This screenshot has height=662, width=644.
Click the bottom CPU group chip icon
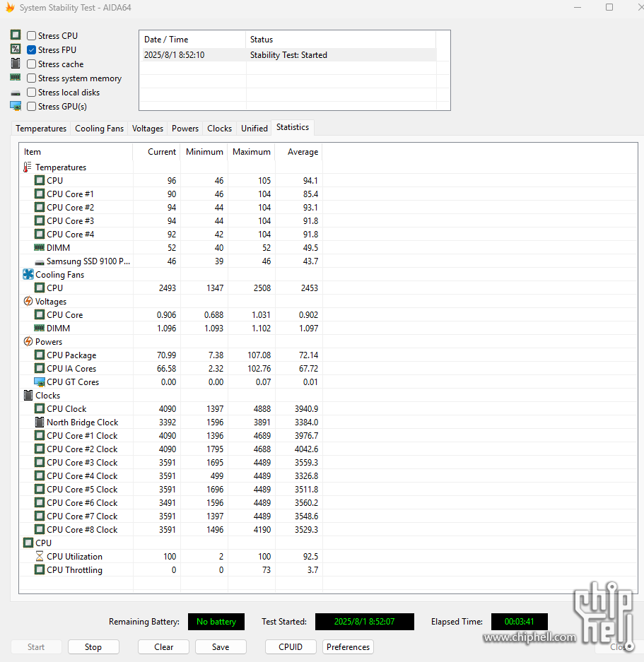click(28, 543)
